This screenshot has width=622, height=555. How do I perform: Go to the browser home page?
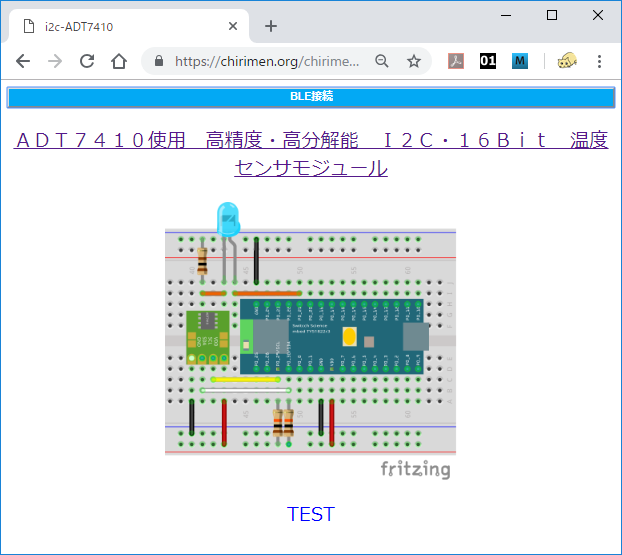(x=119, y=61)
